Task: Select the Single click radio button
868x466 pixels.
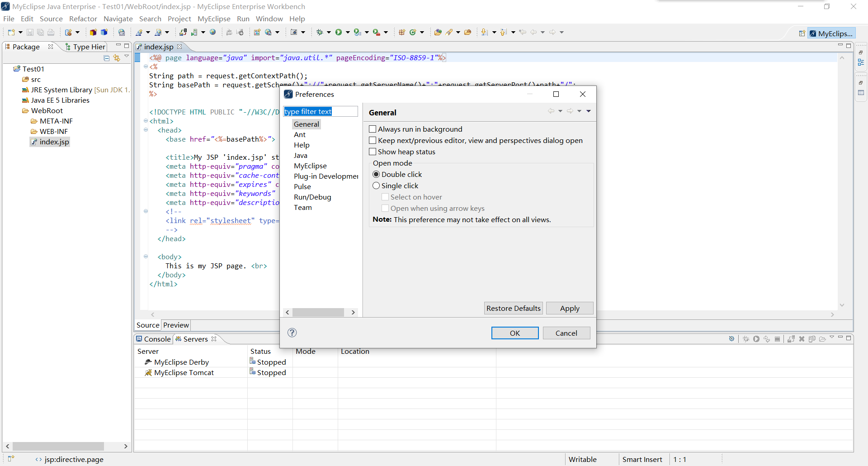Action: click(x=376, y=185)
